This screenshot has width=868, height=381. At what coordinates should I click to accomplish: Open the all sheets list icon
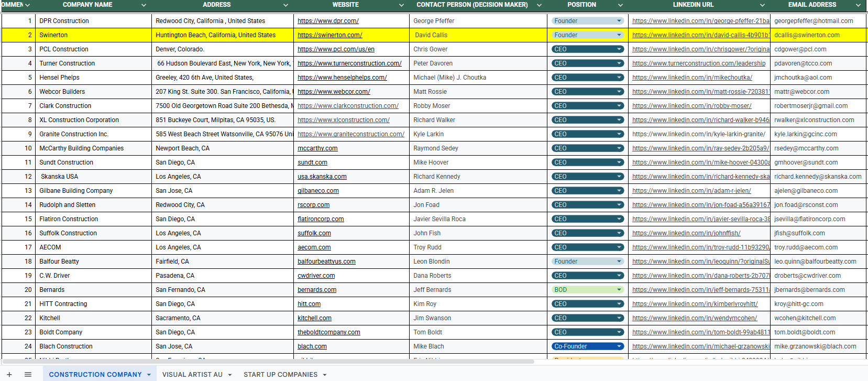[28, 375]
